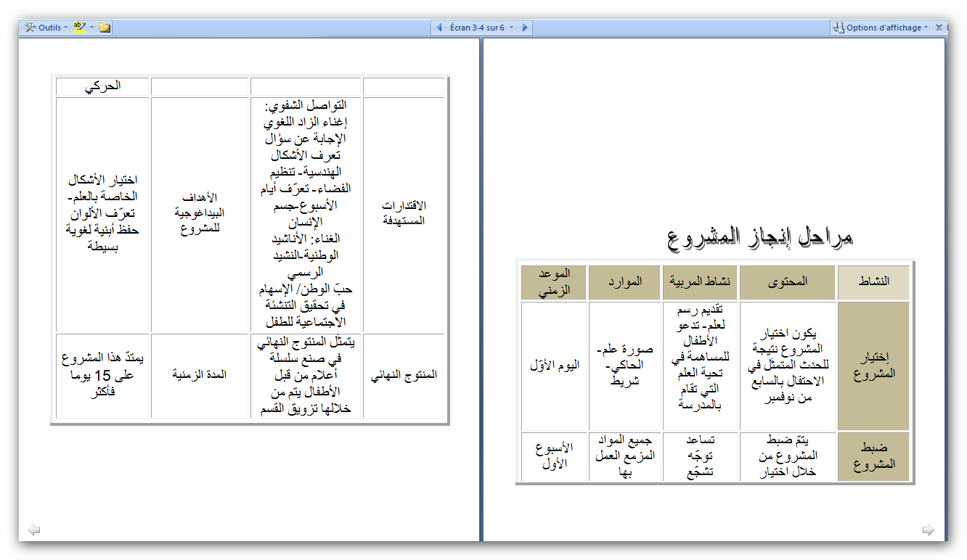Image resolution: width=967 pixels, height=560 pixels.
Task: Flip forward using bottom-right page arrow
Action: click(x=929, y=530)
